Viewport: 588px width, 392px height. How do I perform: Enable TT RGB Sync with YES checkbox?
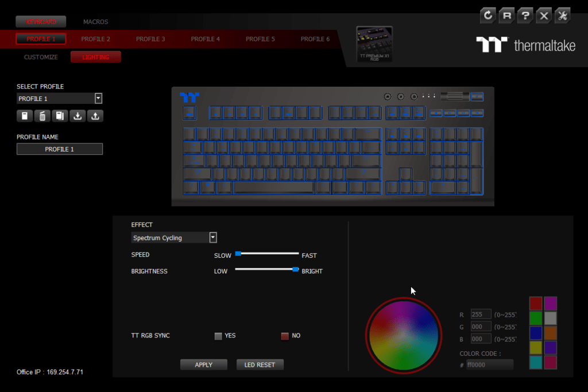click(x=218, y=336)
